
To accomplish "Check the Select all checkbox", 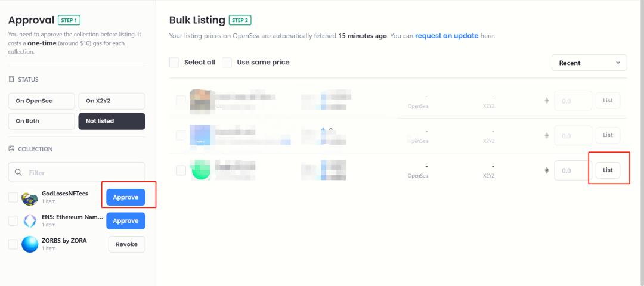I will click(x=174, y=63).
